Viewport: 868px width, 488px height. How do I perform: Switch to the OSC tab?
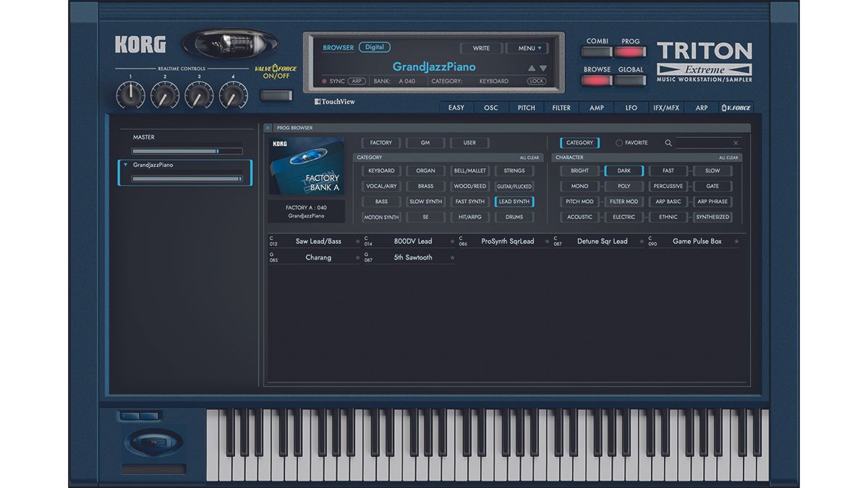(x=490, y=107)
